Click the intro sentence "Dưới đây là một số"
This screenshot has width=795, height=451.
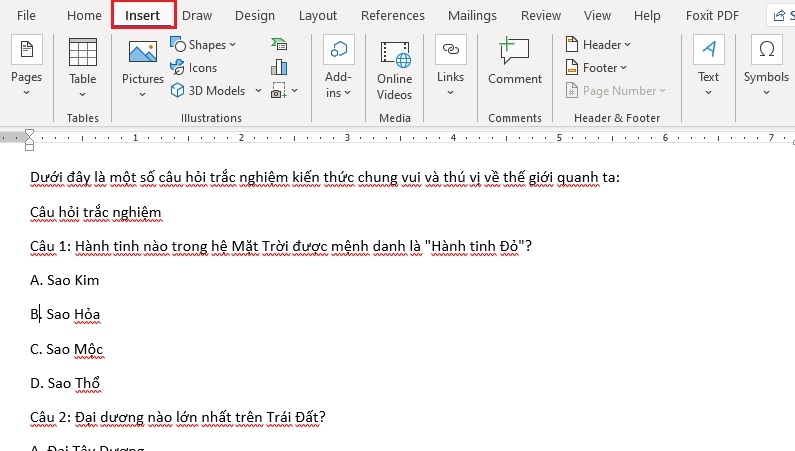click(x=92, y=177)
